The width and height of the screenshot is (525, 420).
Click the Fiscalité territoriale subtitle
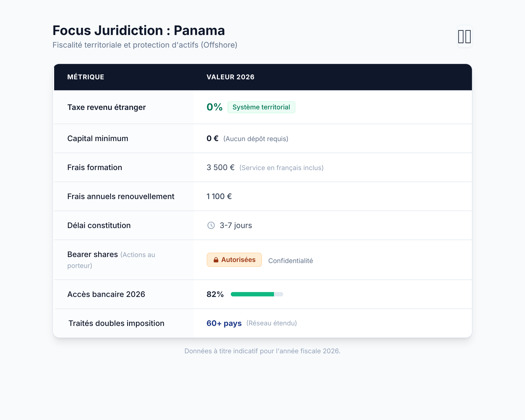[x=145, y=45]
